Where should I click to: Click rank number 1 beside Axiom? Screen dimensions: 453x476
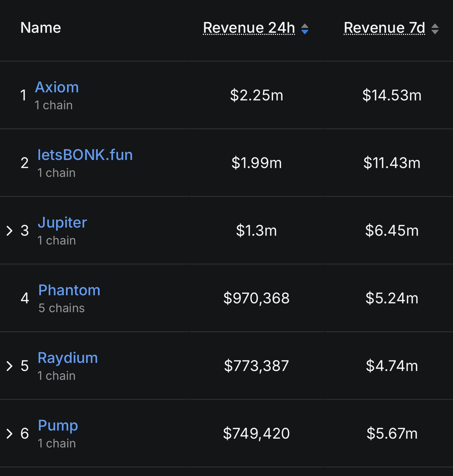23,95
